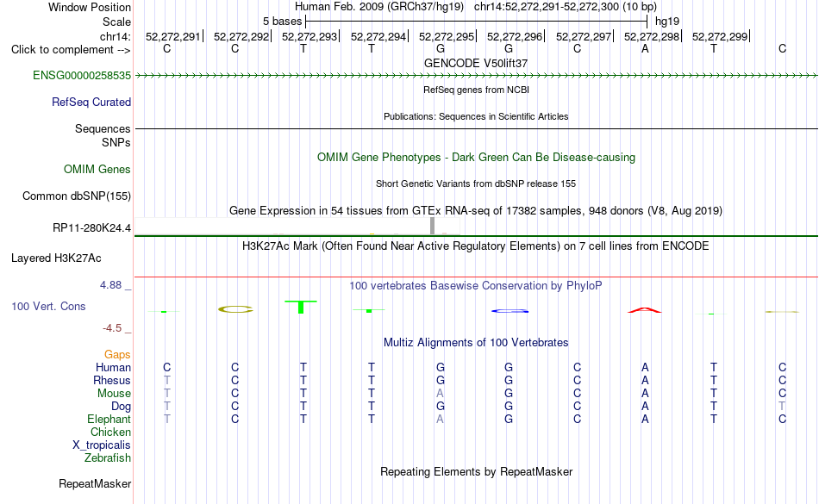Click the Basewise Conservation by PhyloP title
Image resolution: width=819 pixels, height=504 pixels.
(x=475, y=285)
